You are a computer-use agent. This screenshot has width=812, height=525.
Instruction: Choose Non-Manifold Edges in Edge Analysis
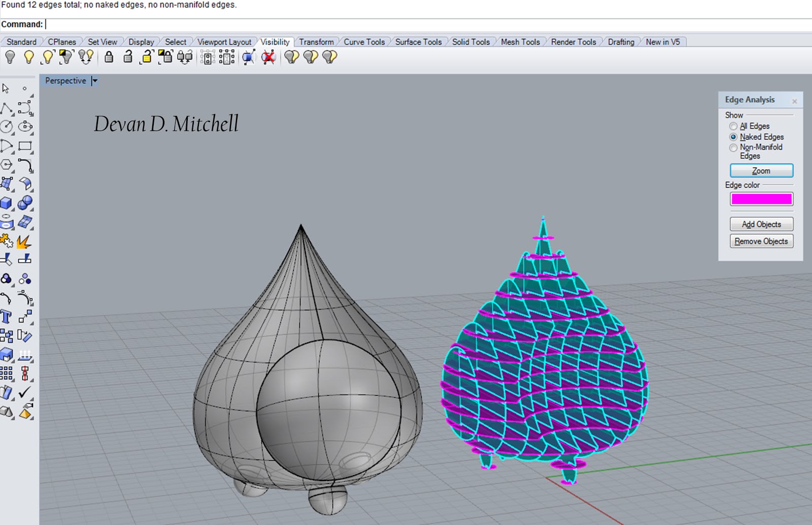pos(733,148)
